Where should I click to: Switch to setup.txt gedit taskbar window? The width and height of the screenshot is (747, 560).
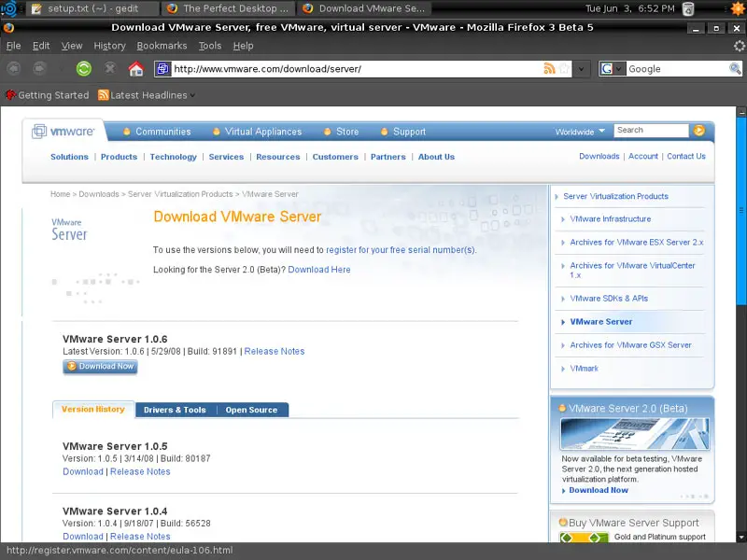pyautogui.click(x=92, y=8)
